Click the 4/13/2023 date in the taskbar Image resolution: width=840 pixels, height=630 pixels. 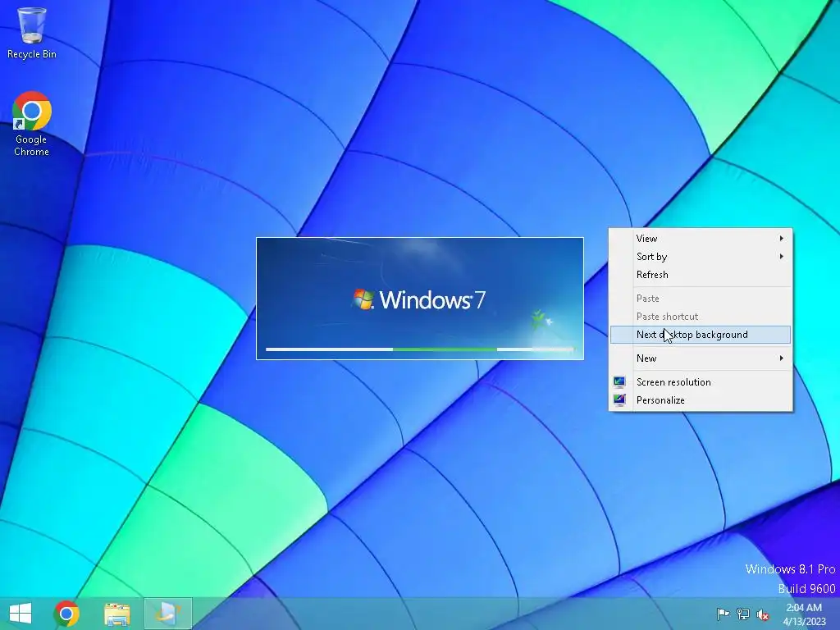804,622
